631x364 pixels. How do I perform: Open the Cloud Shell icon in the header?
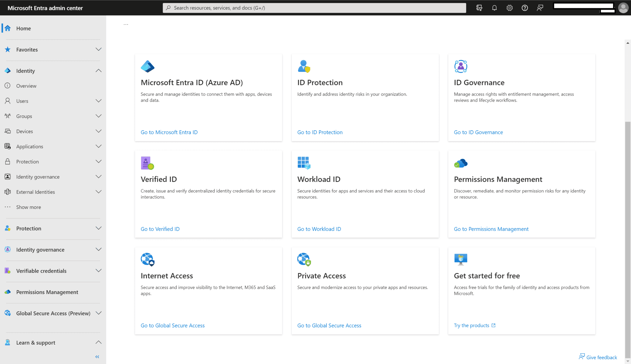coord(479,8)
